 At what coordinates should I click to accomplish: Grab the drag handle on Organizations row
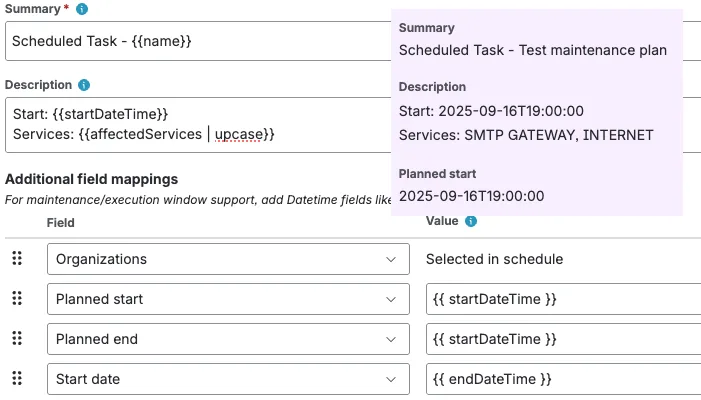(x=17, y=259)
